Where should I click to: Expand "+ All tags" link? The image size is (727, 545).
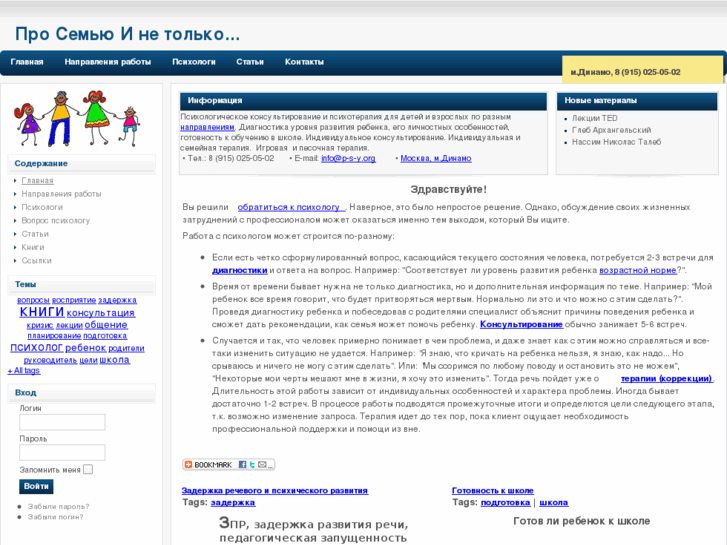[24, 371]
